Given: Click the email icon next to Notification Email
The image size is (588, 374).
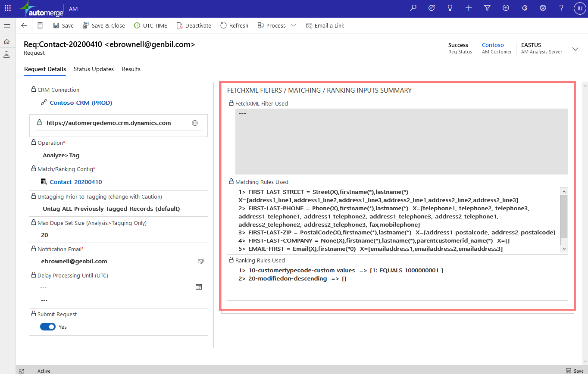Looking at the screenshot, I should pos(200,262).
